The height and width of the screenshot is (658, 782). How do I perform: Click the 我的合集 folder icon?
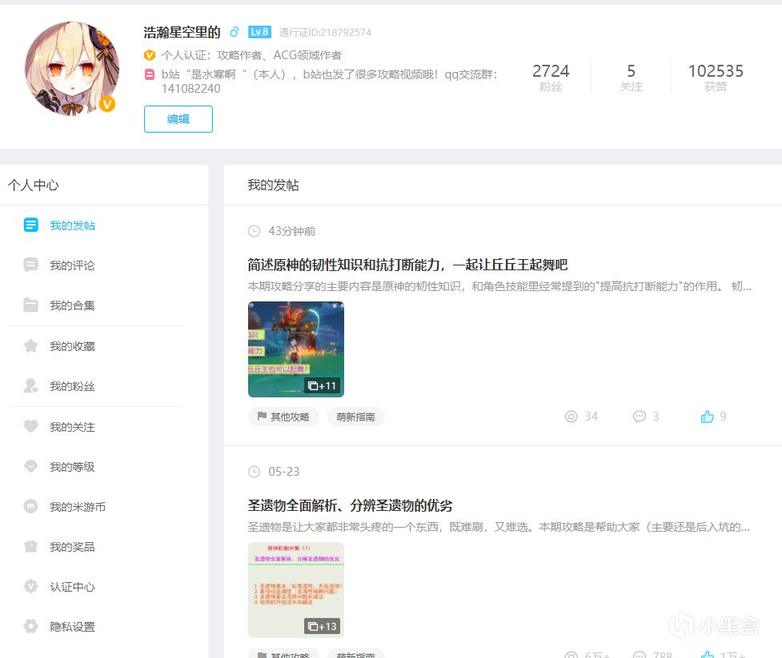click(31, 306)
